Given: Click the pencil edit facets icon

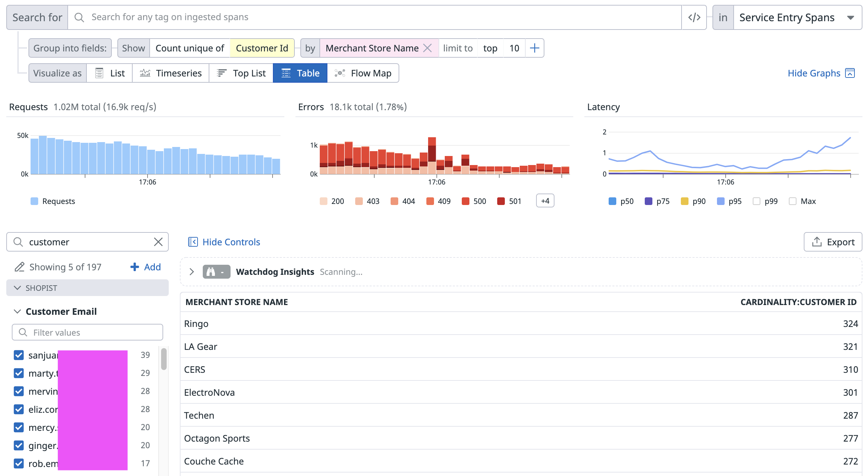Looking at the screenshot, I should pos(19,267).
